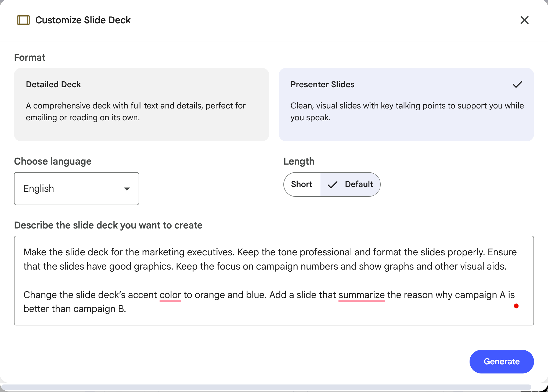Click the checkmark icon beside Default
Viewport: 548px width, 392px height.
click(x=333, y=185)
